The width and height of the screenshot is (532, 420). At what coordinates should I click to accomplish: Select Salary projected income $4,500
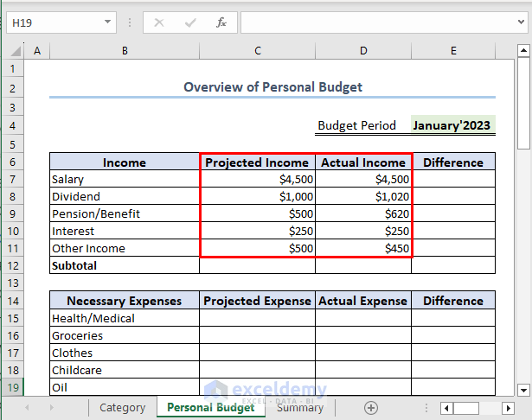tap(258, 179)
